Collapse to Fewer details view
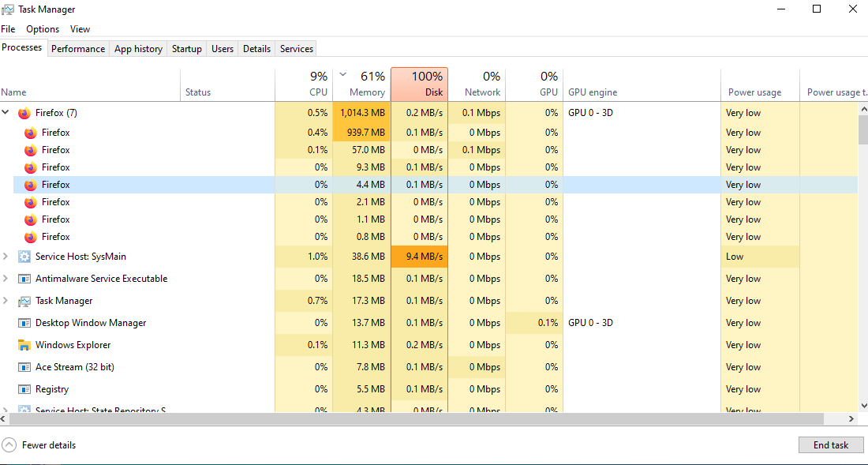The height and width of the screenshot is (465, 868). [39, 445]
